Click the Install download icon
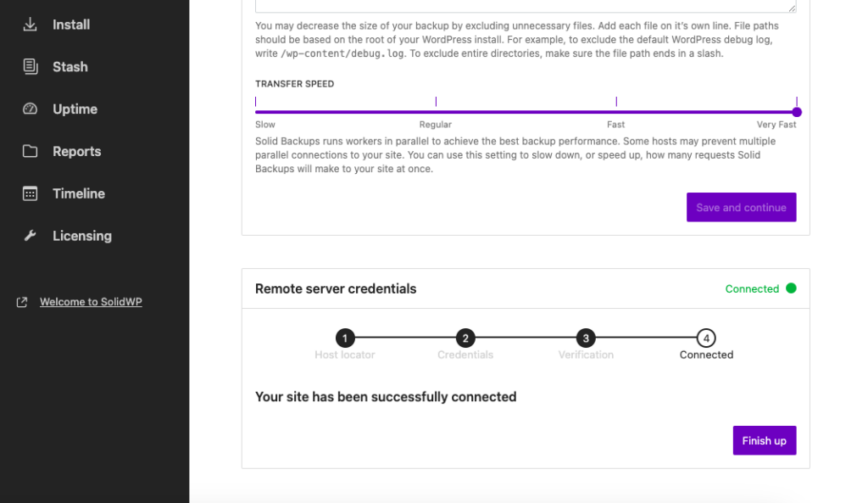 coord(31,25)
